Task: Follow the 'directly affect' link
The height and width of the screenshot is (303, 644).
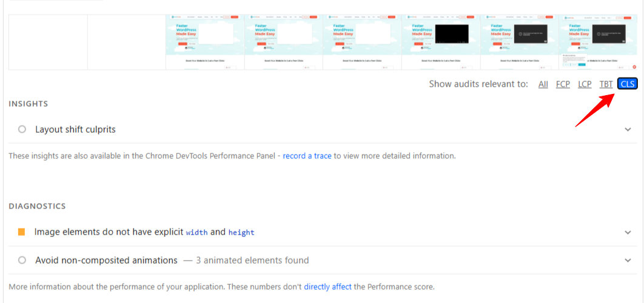Action: pyautogui.click(x=327, y=287)
